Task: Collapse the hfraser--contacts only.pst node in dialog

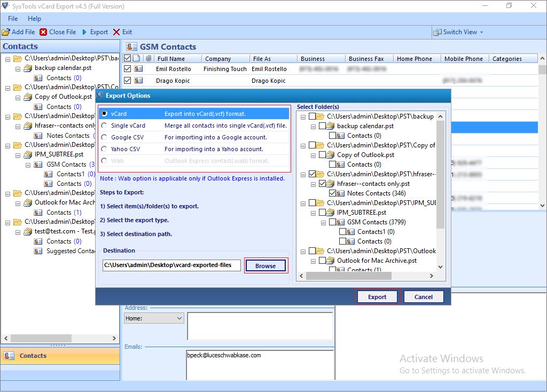Action: pos(313,184)
